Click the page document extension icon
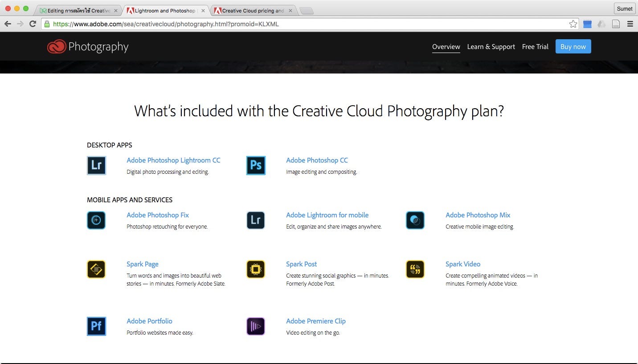638x364 pixels. pyautogui.click(x=616, y=24)
